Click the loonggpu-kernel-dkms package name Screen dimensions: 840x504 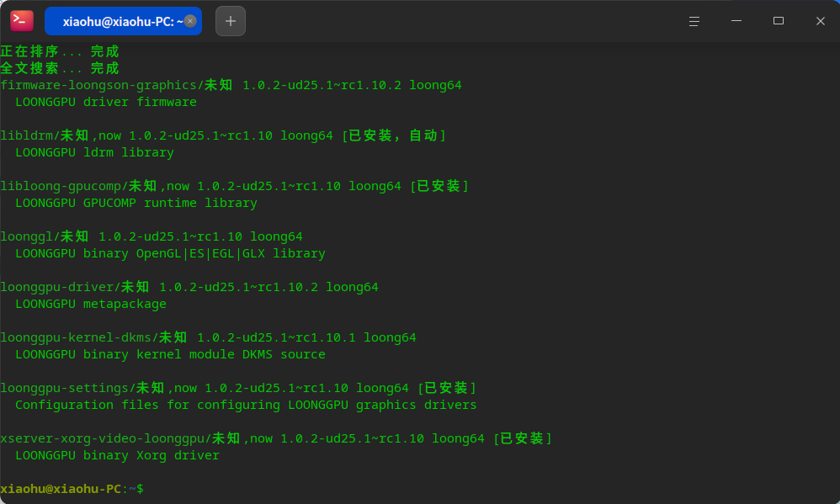coord(76,337)
